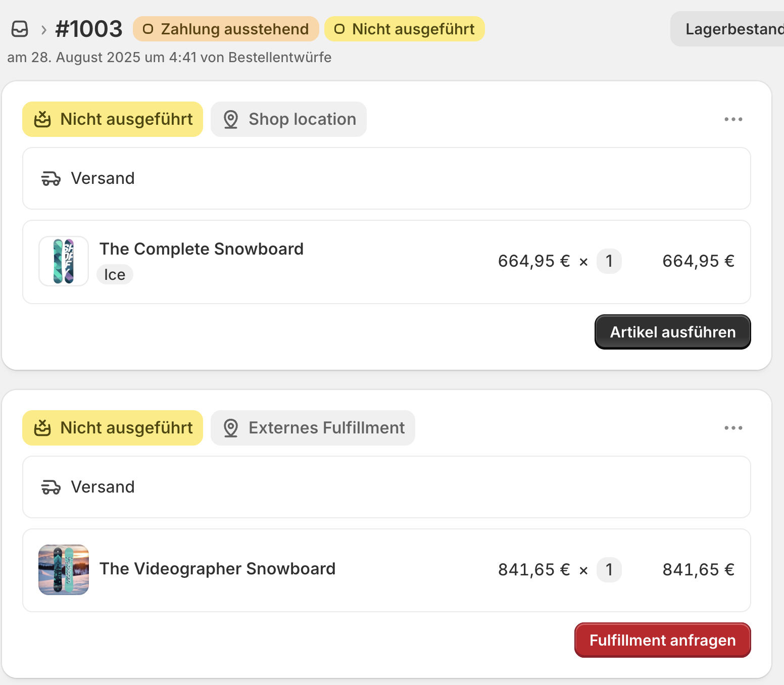This screenshot has width=784, height=685.
Task: Open The Videographer Snowboard thumbnail
Action: (64, 570)
